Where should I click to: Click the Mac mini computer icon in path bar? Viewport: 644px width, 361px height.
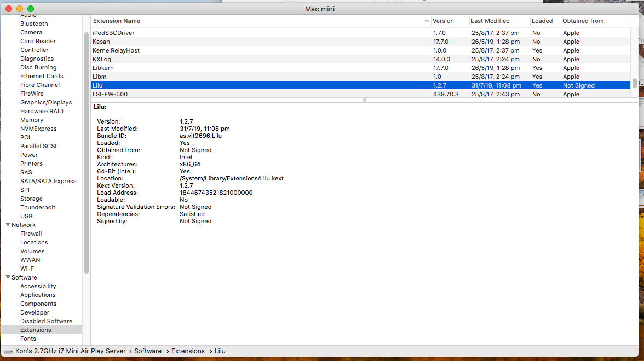click(x=9, y=352)
